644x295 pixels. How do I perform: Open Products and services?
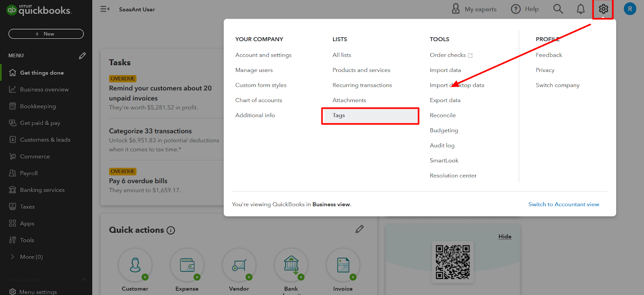click(x=361, y=70)
